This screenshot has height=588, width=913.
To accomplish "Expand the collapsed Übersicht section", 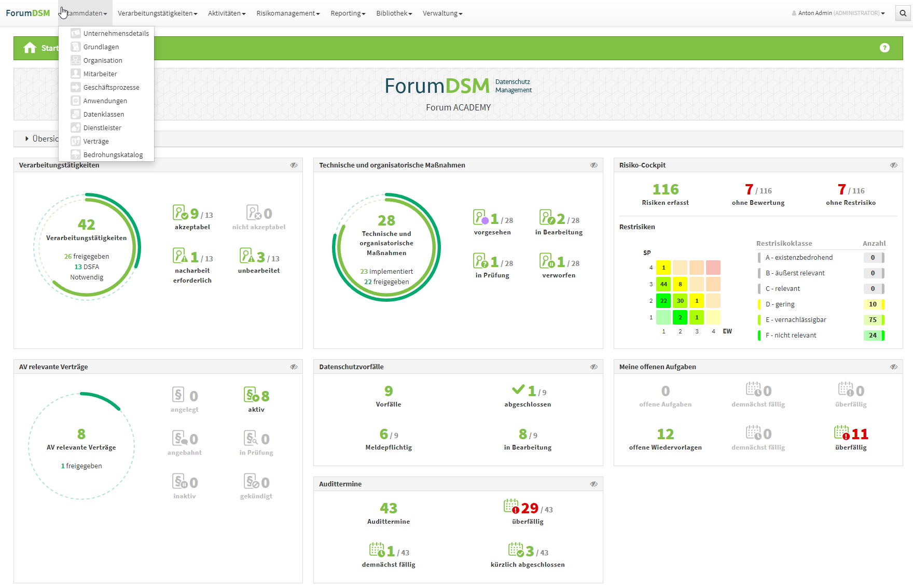I will [x=27, y=139].
